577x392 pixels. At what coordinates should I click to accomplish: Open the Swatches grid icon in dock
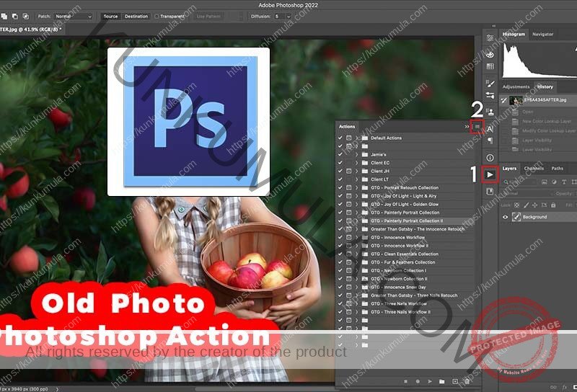point(490,66)
